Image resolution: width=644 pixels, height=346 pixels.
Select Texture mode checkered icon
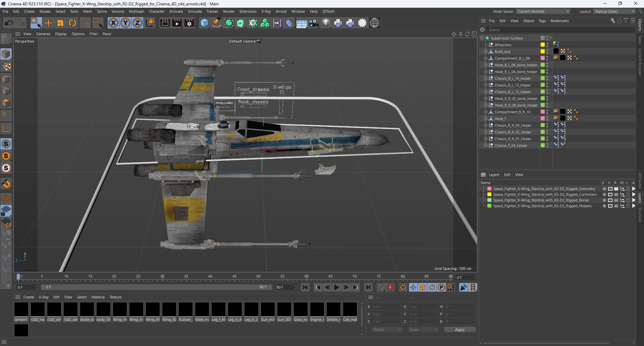(6, 66)
